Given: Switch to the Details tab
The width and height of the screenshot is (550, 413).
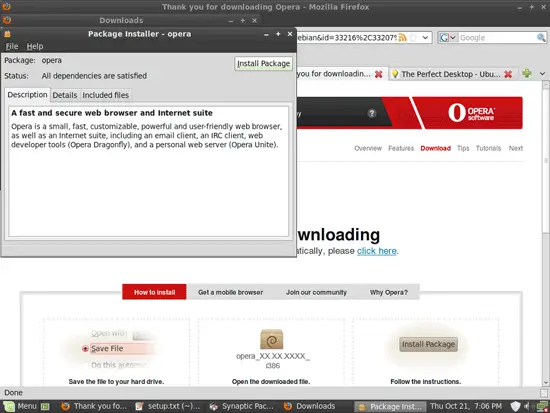Looking at the screenshot, I should click(x=65, y=95).
